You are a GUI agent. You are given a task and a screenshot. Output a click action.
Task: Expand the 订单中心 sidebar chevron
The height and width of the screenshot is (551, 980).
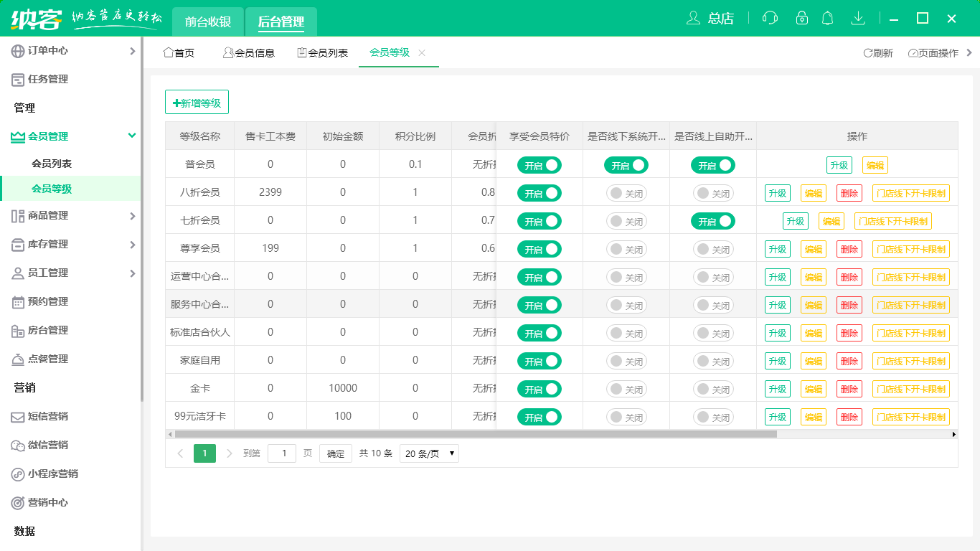click(132, 51)
